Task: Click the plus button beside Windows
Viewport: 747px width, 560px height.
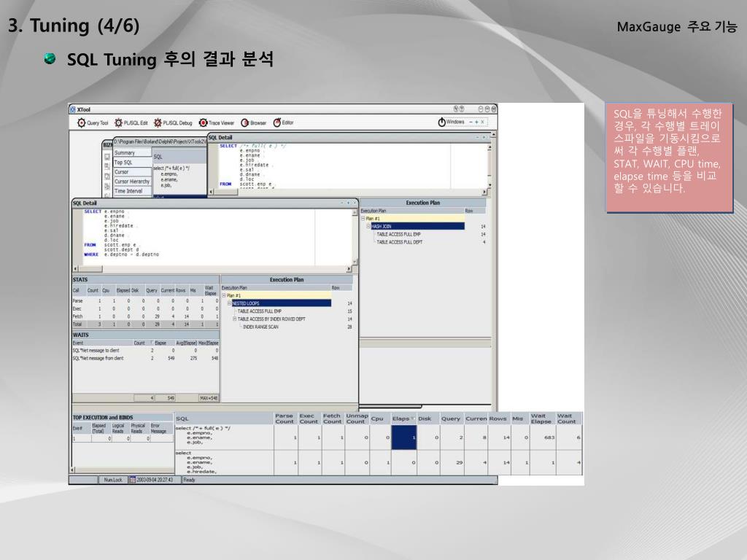Action: (x=476, y=122)
